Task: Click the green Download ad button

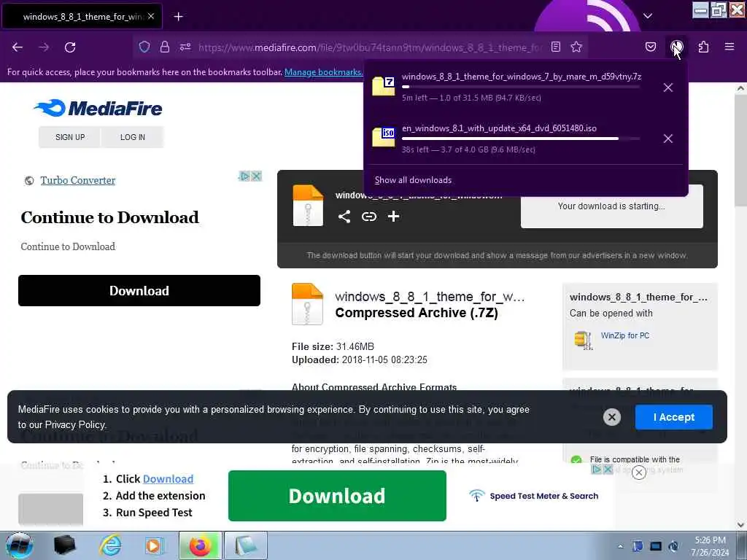Action: tap(337, 496)
